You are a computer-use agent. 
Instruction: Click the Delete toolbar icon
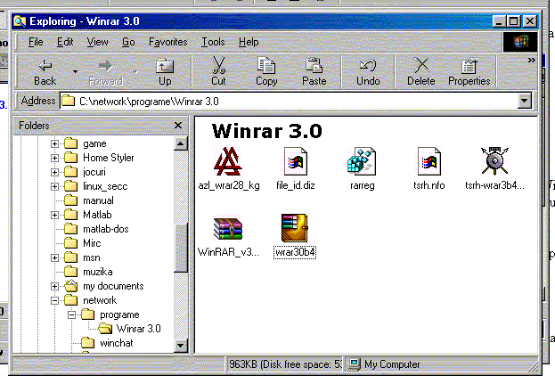421,71
